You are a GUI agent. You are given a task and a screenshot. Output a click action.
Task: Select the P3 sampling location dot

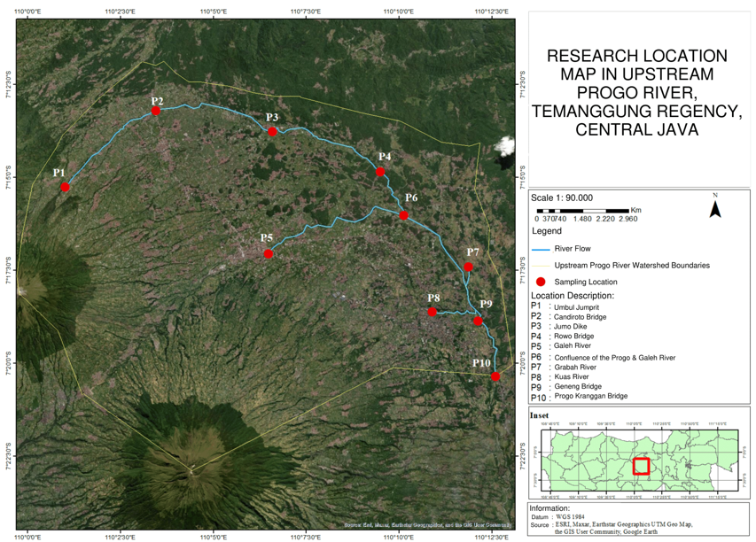click(x=272, y=132)
